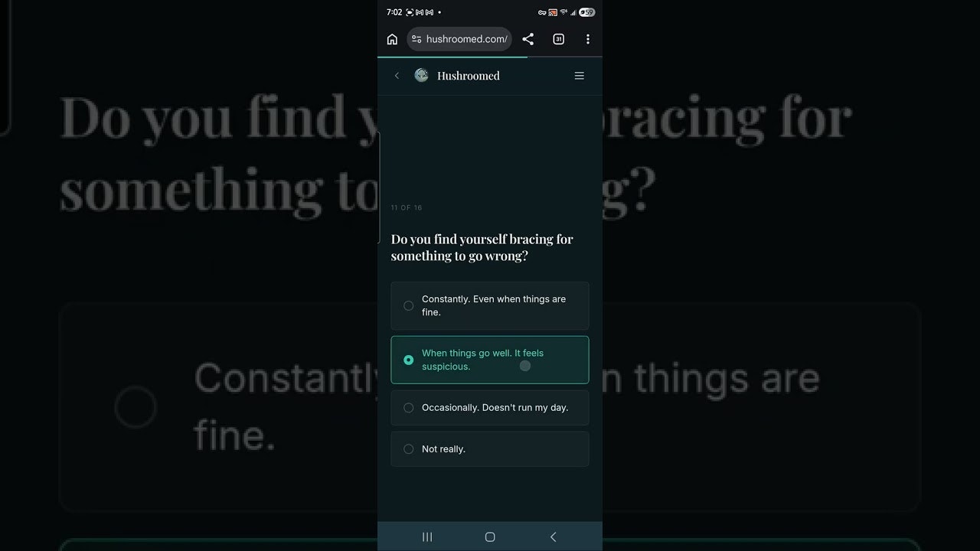This screenshot has height=551, width=980.
Task: Open the tab switcher showing 31 tabs
Action: click(x=559, y=39)
